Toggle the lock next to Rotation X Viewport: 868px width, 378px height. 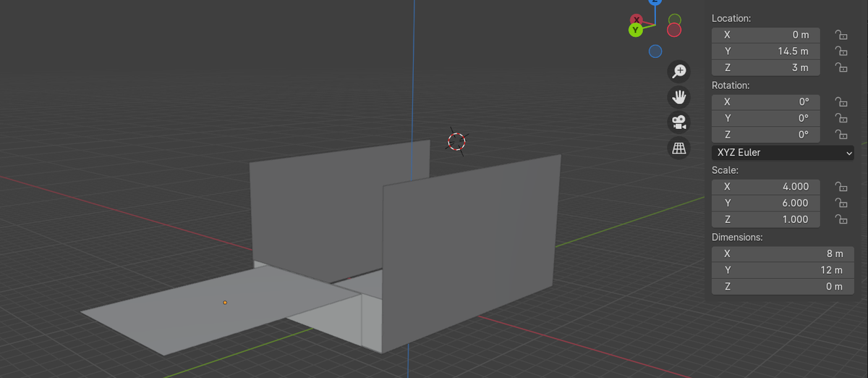point(841,102)
